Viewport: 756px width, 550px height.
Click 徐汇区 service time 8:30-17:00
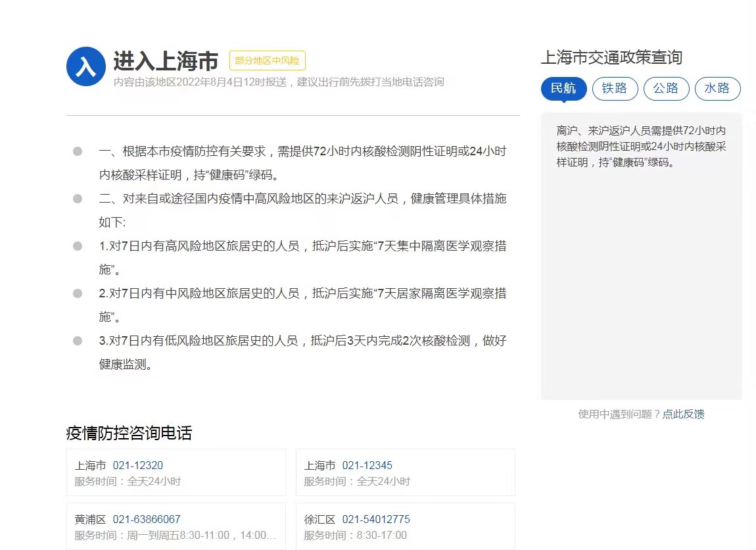point(356,536)
